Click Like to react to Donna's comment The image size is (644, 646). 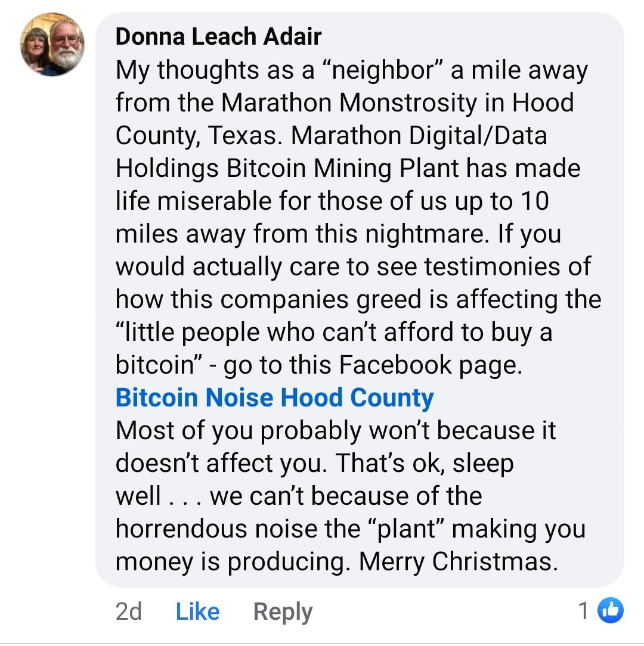pyautogui.click(x=198, y=611)
